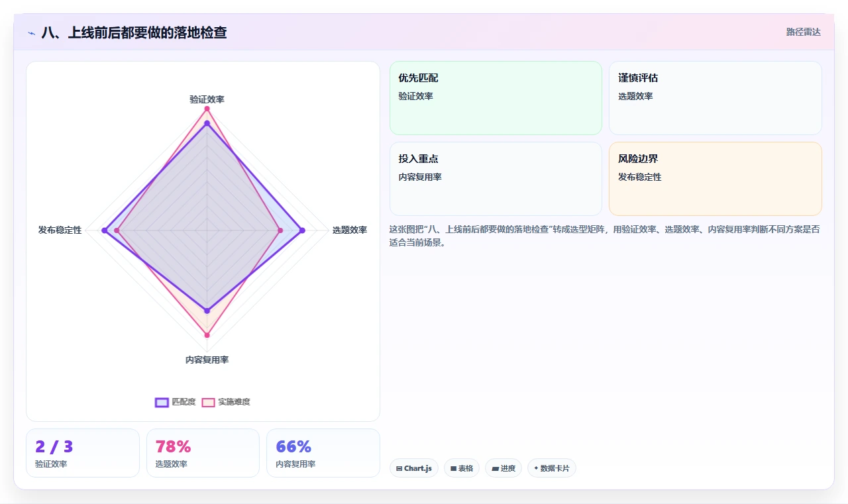The width and height of the screenshot is (848, 504).
Task: Click the icon in the 表格 tag
Action: point(453,468)
